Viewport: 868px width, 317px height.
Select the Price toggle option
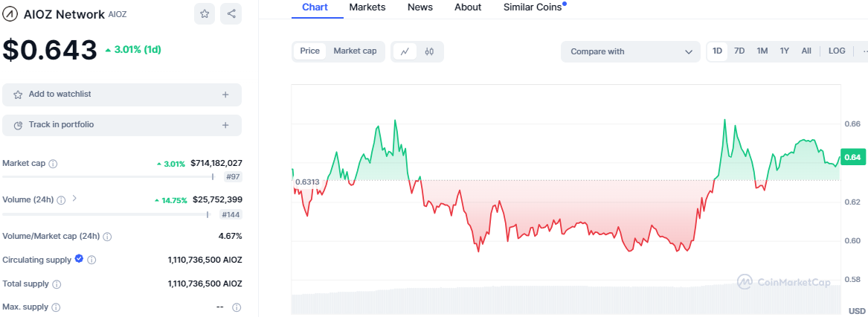pos(310,51)
